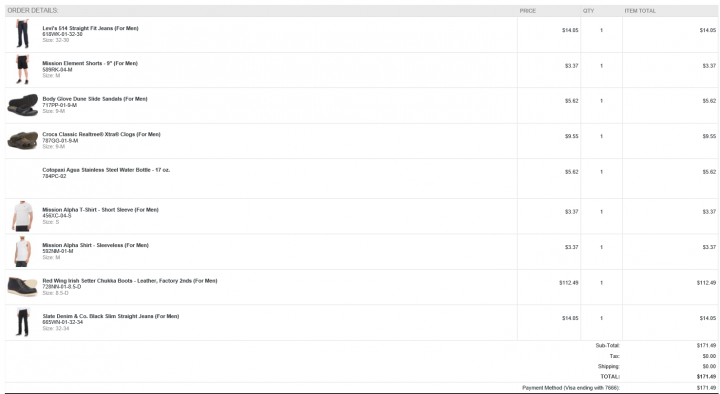Select 'Size: M' under Mission Alpha Sleeveless Shirt

51,258
